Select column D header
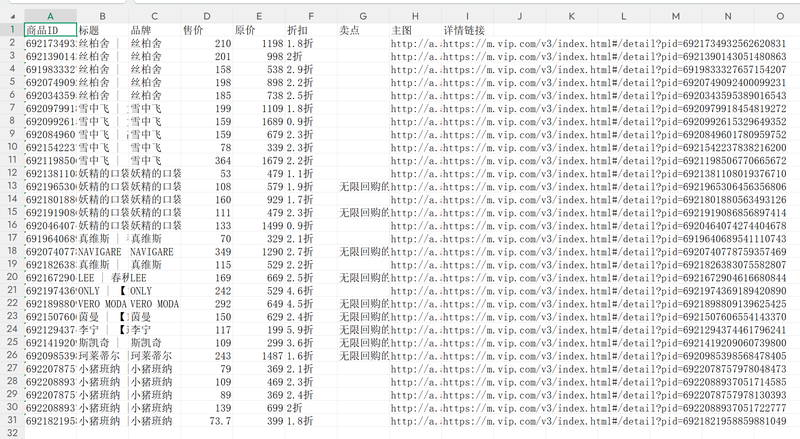800x439 pixels. pyautogui.click(x=207, y=16)
